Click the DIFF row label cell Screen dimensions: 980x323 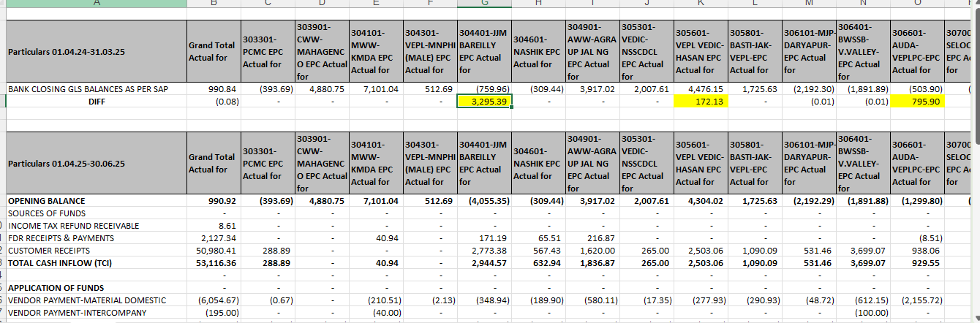point(95,102)
